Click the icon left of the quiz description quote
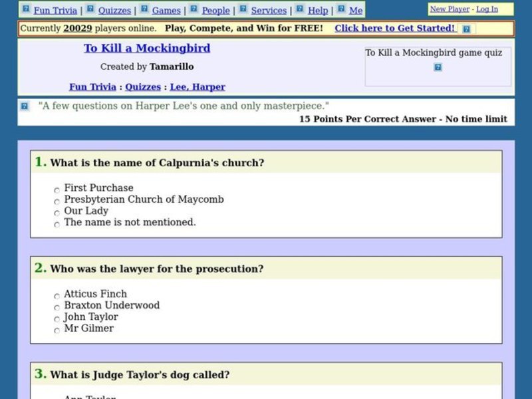 25,106
